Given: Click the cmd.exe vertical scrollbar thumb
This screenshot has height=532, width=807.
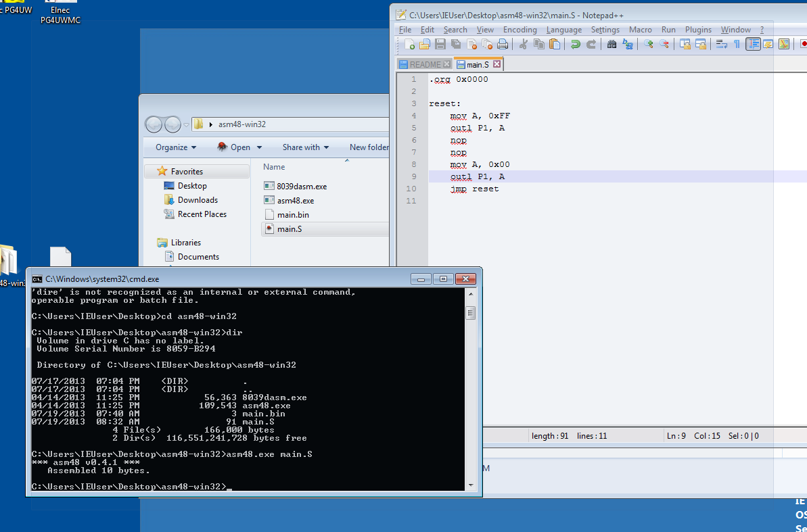Looking at the screenshot, I should [x=470, y=313].
